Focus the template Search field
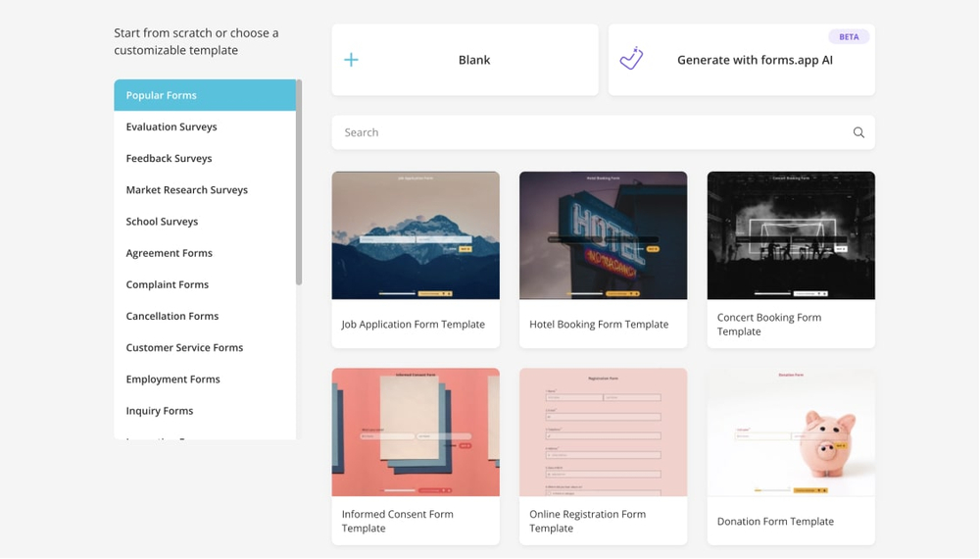This screenshot has width=980, height=559. pyautogui.click(x=588, y=132)
